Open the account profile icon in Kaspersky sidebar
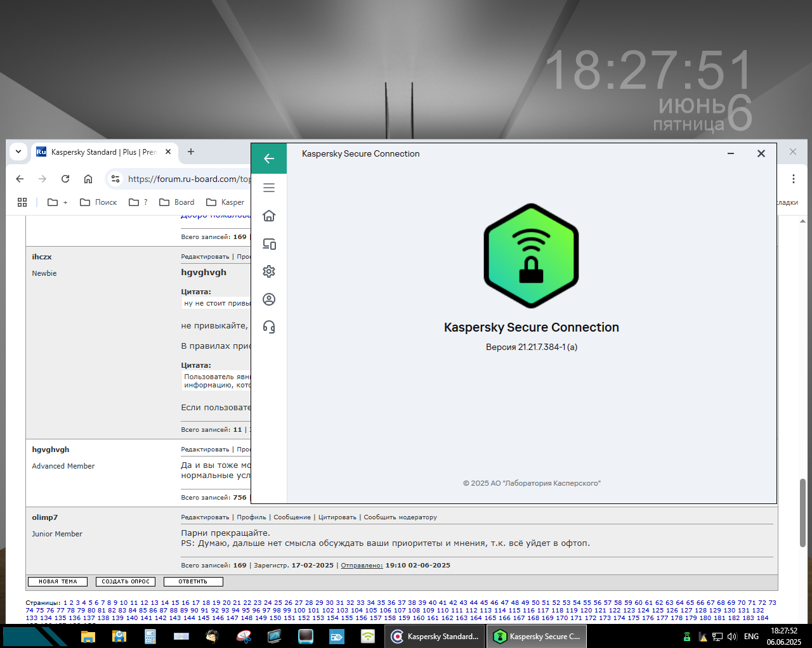Screen dimensions: 812x648 tap(269, 299)
